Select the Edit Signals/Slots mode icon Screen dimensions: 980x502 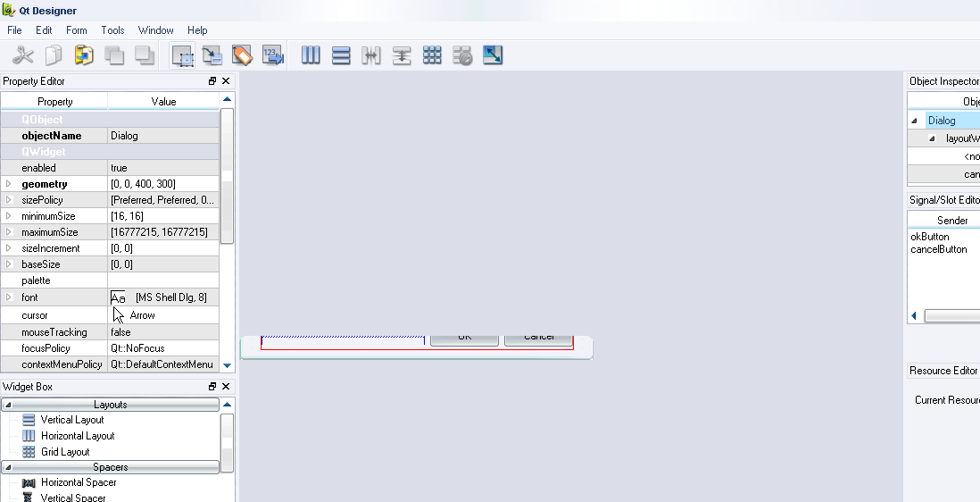pos(212,55)
